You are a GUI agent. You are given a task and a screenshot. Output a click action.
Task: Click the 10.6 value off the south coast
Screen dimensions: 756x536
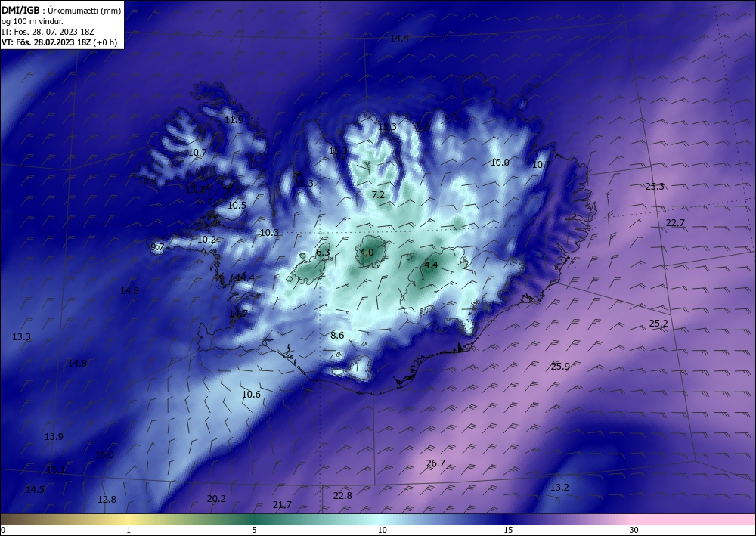(251, 395)
